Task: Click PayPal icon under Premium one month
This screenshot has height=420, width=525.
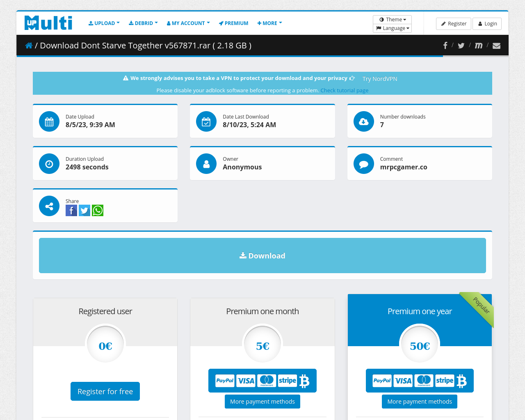Action: click(225, 381)
